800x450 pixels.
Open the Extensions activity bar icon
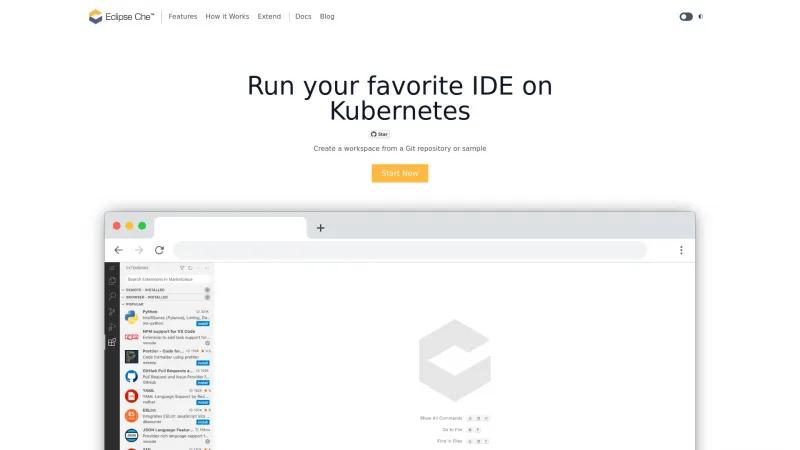[112, 342]
